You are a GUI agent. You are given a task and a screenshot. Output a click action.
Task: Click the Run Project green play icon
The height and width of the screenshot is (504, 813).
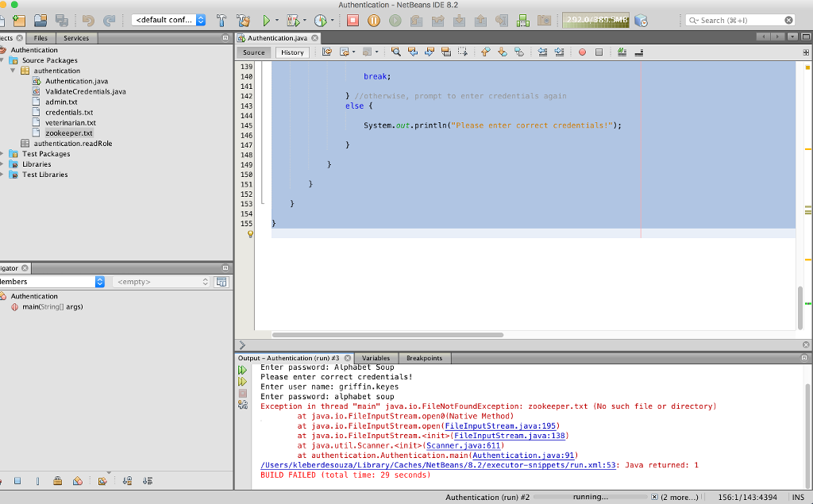(267, 21)
